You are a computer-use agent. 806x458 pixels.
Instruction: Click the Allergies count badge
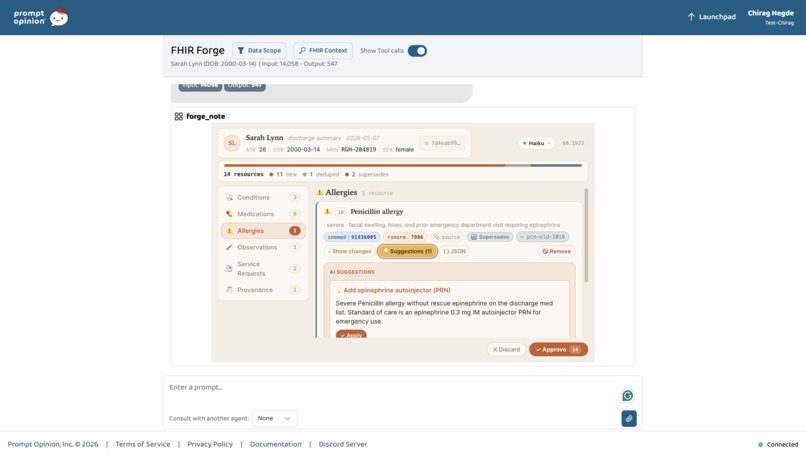pos(295,231)
